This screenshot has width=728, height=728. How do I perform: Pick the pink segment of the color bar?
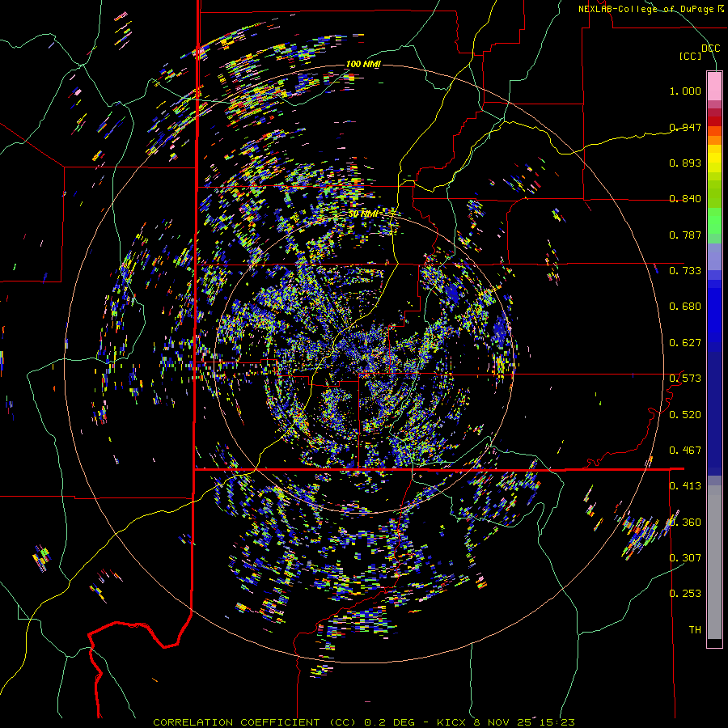pos(714,86)
